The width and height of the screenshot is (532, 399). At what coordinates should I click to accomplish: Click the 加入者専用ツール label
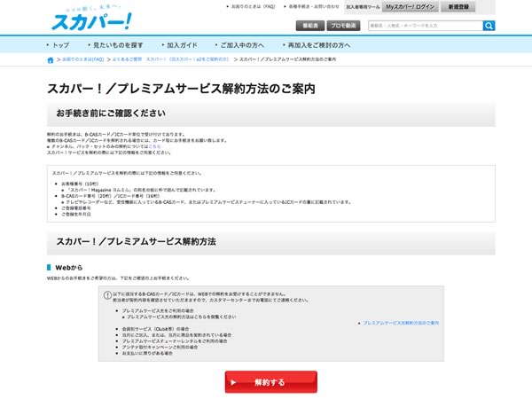click(x=363, y=7)
